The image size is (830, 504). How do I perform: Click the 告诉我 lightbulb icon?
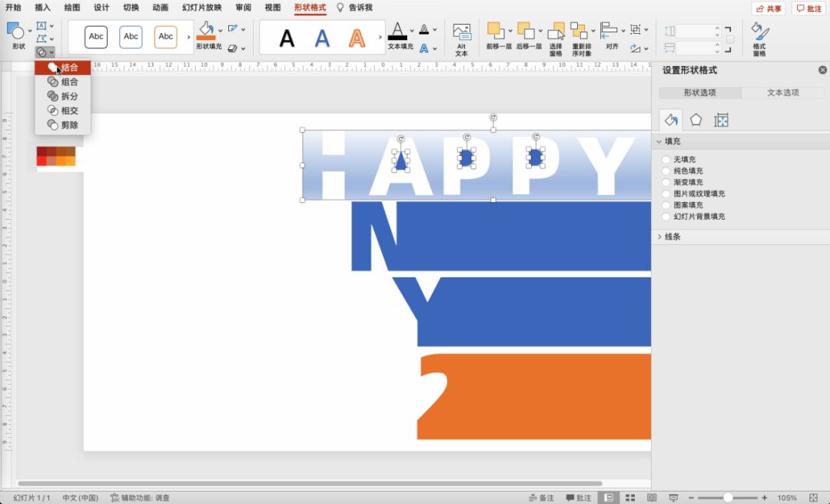[340, 8]
